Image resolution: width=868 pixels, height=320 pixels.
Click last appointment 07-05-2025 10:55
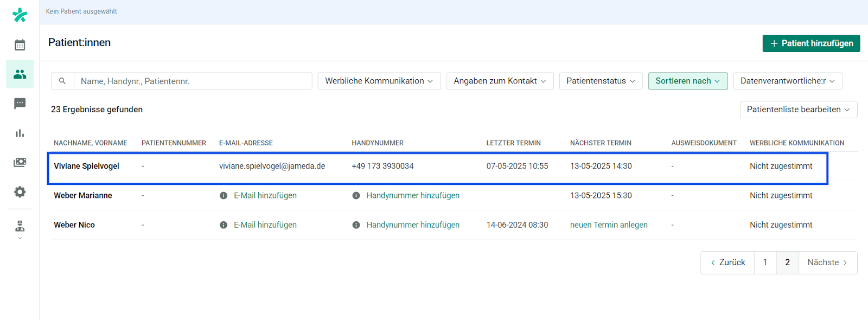click(517, 166)
